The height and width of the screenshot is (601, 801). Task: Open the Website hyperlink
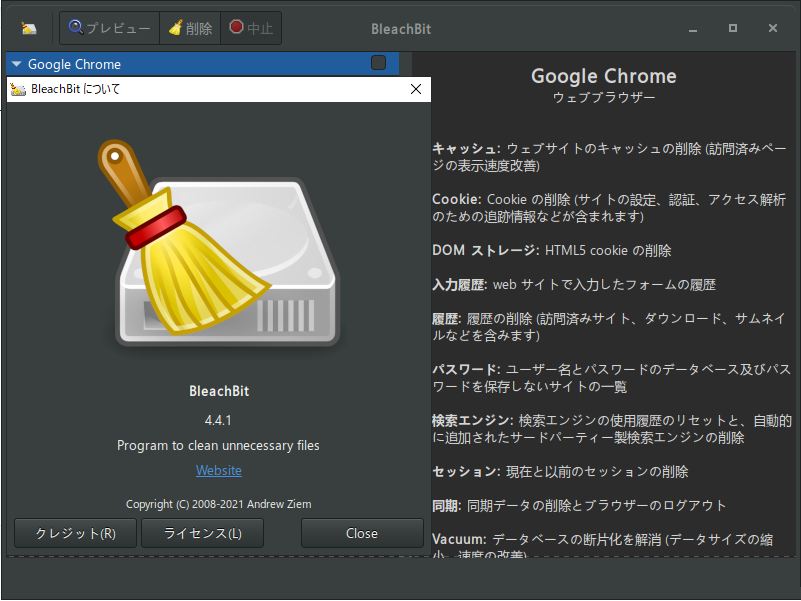(x=218, y=470)
